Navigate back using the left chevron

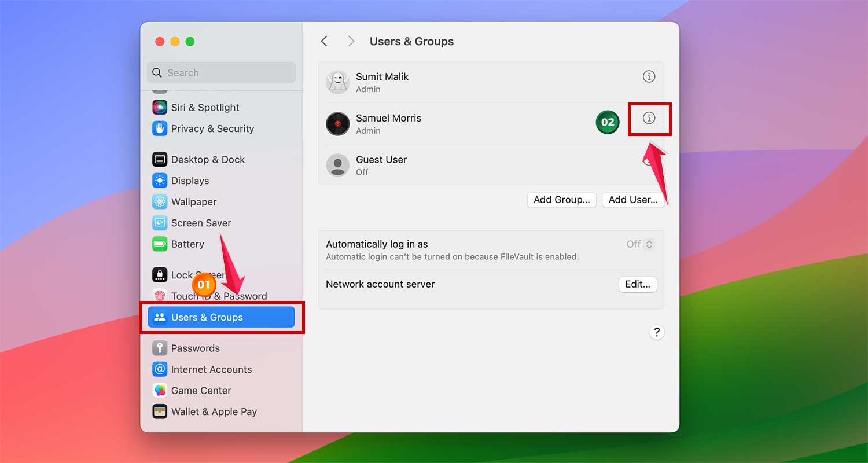pyautogui.click(x=324, y=41)
